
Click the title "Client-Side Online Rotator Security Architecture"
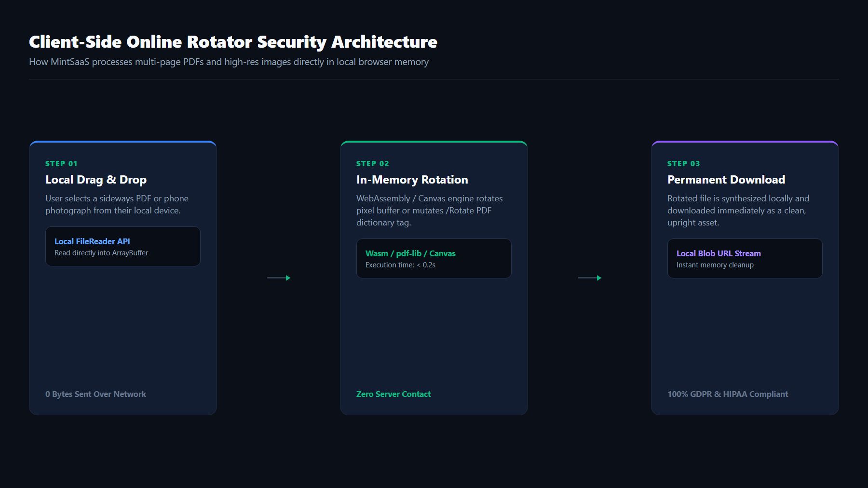point(233,42)
